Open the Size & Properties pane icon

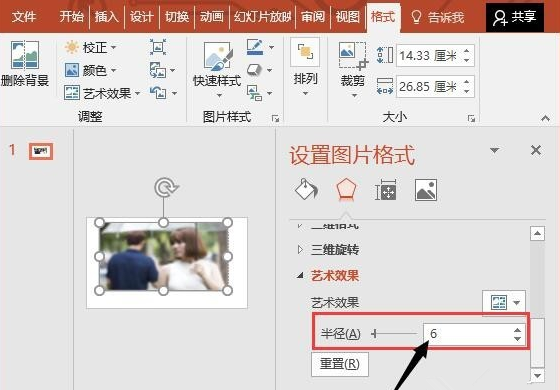(385, 189)
